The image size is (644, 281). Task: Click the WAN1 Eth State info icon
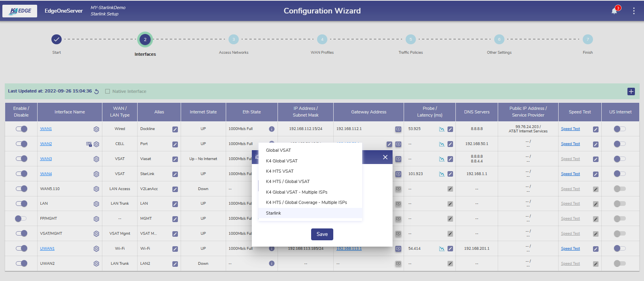click(272, 129)
